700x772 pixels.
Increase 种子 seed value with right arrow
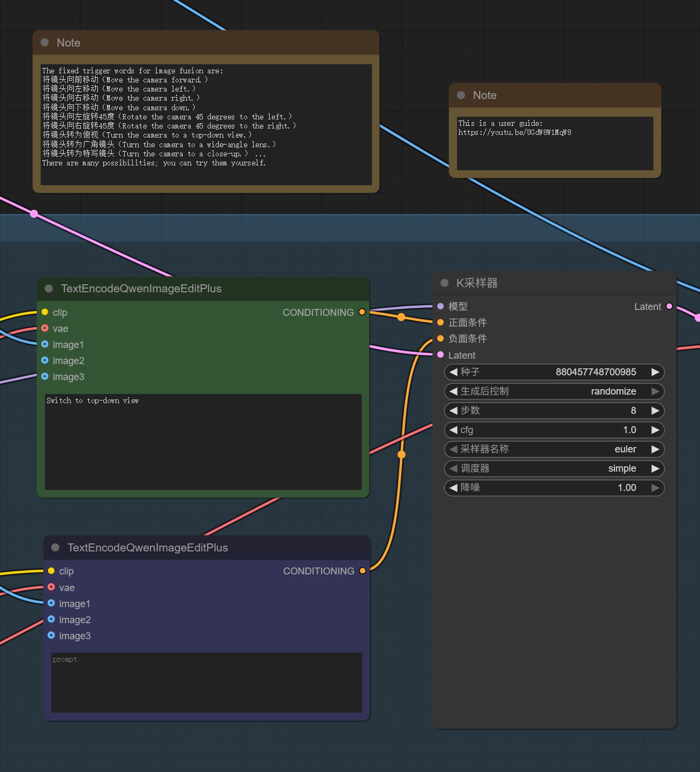click(655, 372)
